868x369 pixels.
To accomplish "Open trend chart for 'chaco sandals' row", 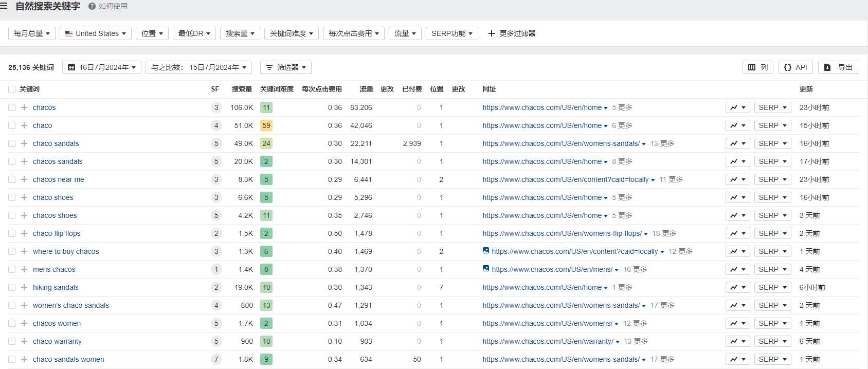I will (738, 143).
